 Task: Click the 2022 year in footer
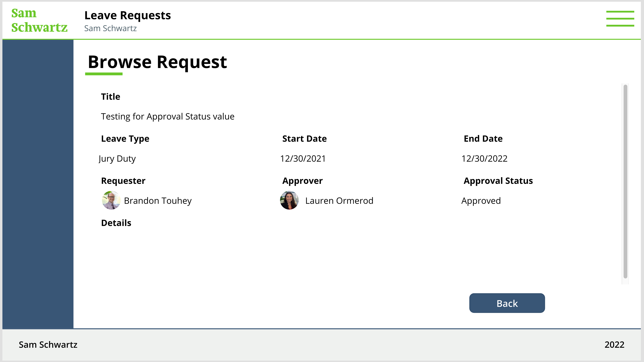tap(614, 345)
